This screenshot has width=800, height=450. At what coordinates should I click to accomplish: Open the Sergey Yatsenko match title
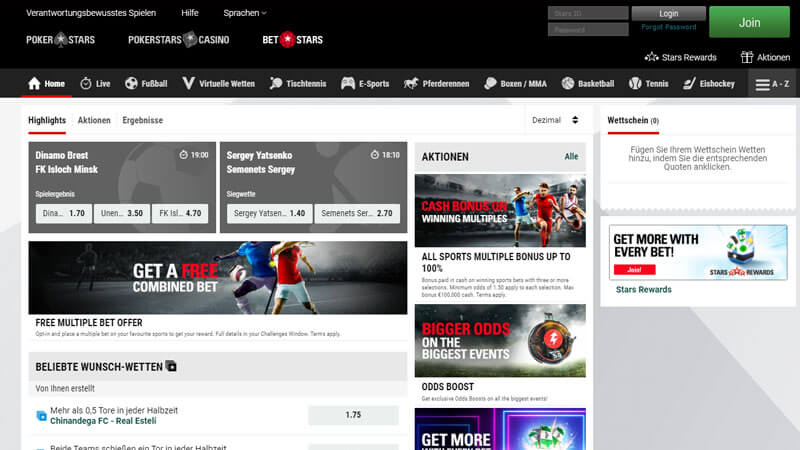coord(261,162)
